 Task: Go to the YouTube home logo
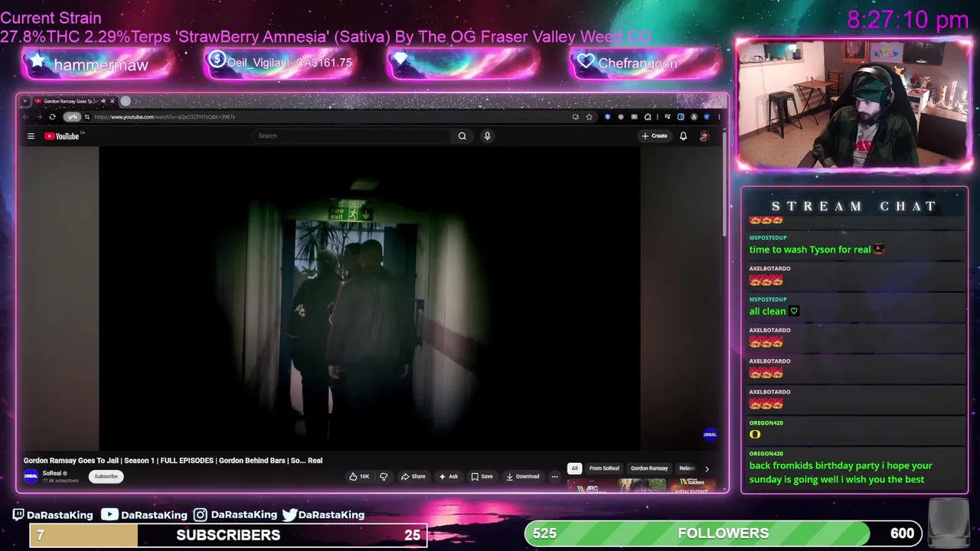61,136
